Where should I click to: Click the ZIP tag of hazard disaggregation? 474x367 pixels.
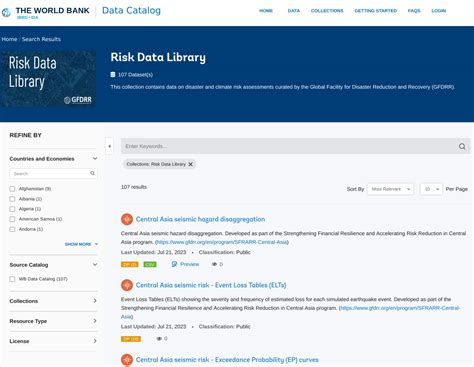pyautogui.click(x=129, y=264)
